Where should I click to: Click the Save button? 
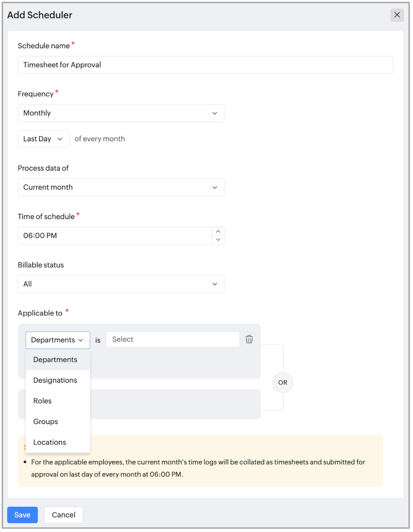pos(22,515)
